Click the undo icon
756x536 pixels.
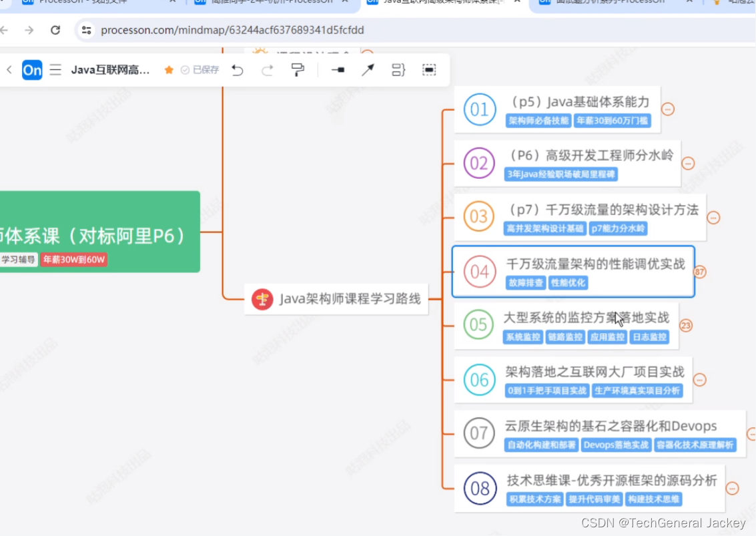tap(238, 69)
